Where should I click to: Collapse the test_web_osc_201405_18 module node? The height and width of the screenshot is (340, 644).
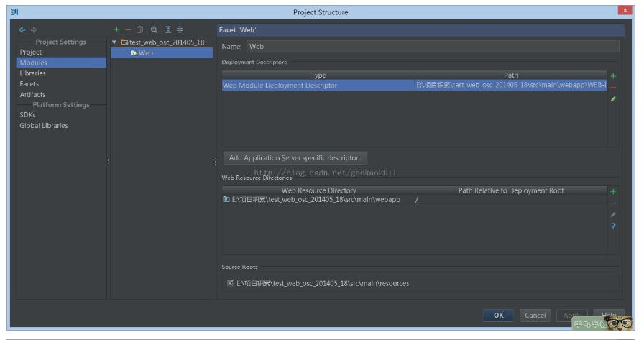pyautogui.click(x=114, y=42)
